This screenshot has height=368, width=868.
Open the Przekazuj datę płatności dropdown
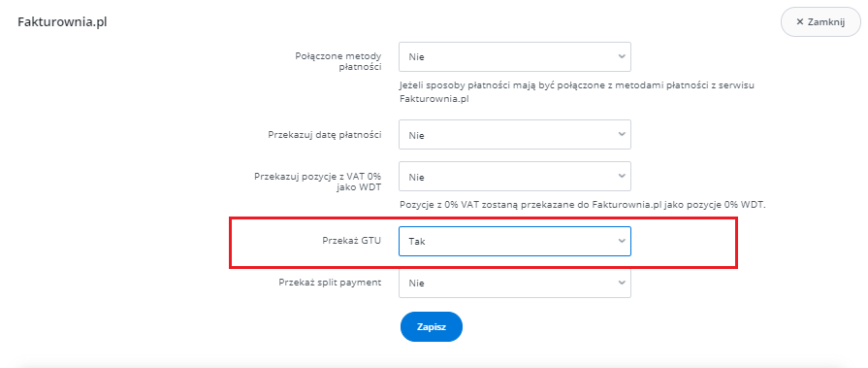(515, 135)
